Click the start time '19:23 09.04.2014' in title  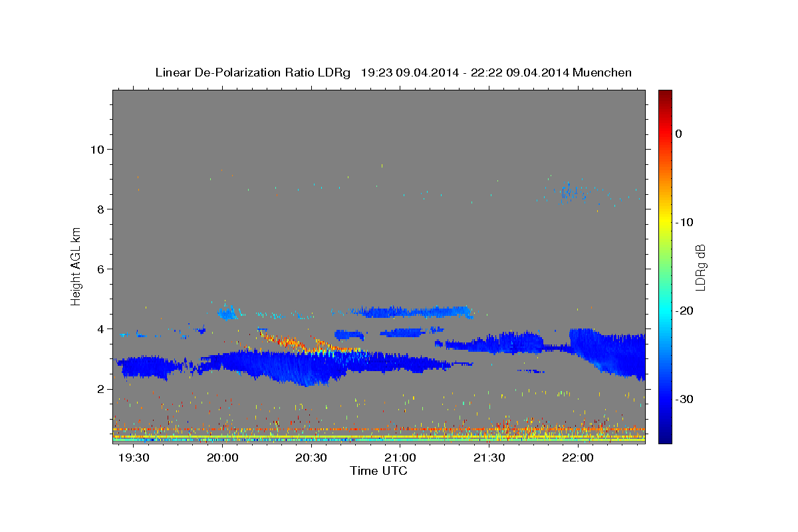tap(409, 72)
